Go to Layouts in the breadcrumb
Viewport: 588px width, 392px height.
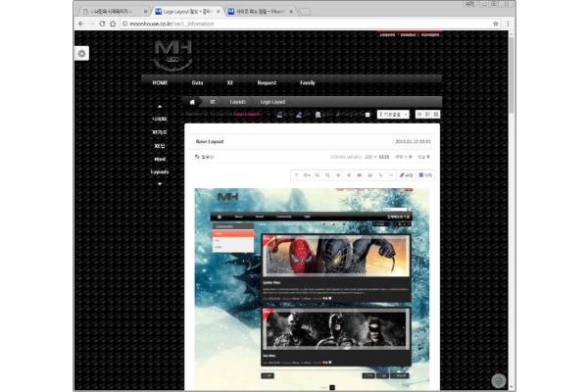[x=238, y=102]
